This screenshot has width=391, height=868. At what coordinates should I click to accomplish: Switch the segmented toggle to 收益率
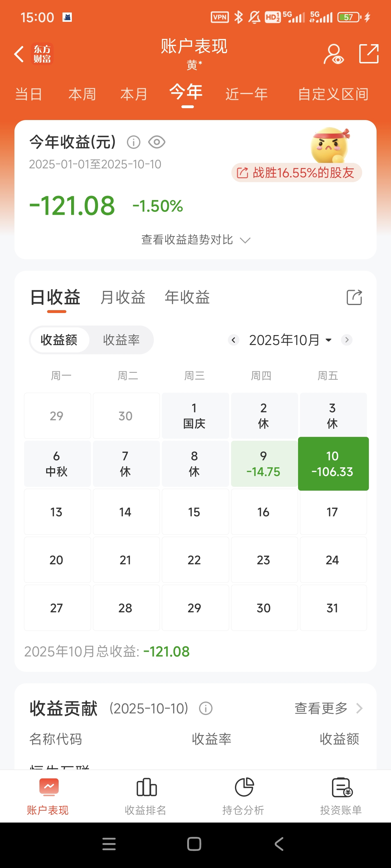click(121, 340)
